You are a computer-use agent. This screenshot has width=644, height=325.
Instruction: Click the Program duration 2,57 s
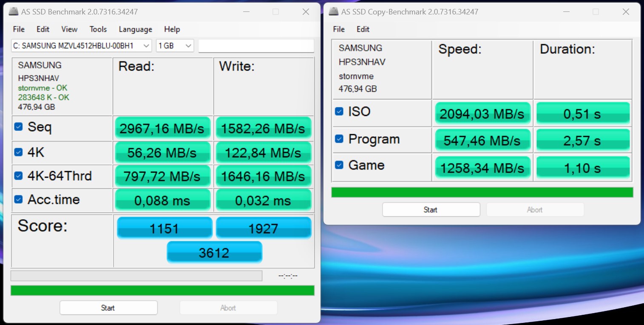point(583,140)
